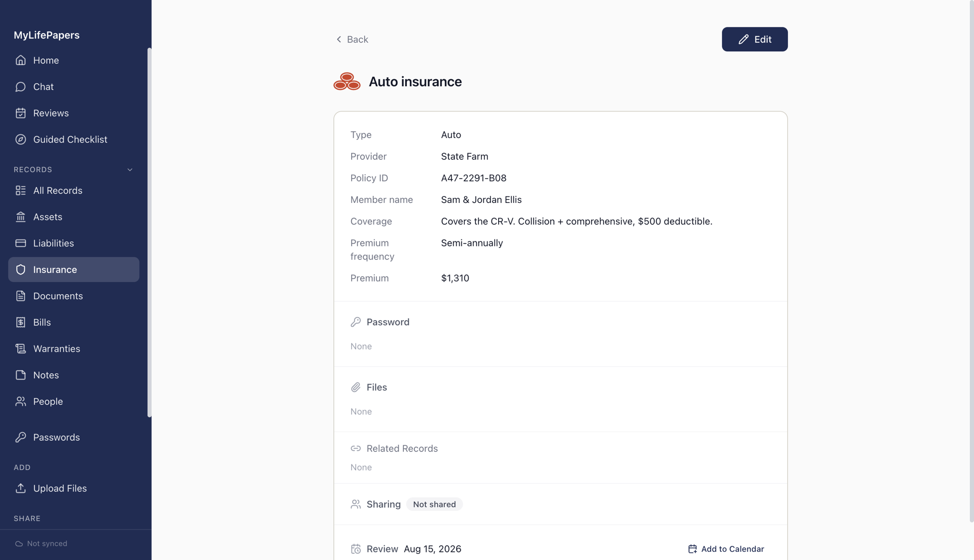Open Home from the sidebar

tap(74, 60)
